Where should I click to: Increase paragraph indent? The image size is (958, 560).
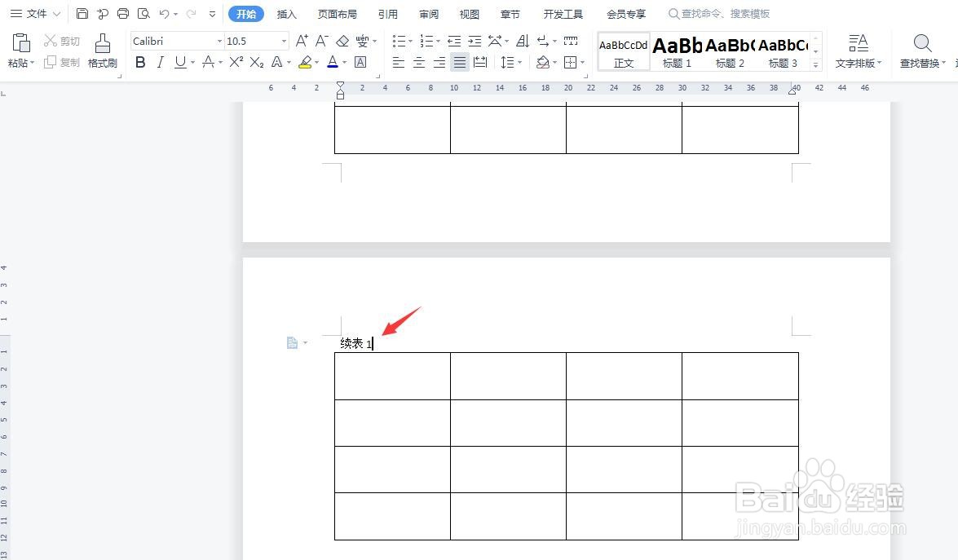point(475,41)
